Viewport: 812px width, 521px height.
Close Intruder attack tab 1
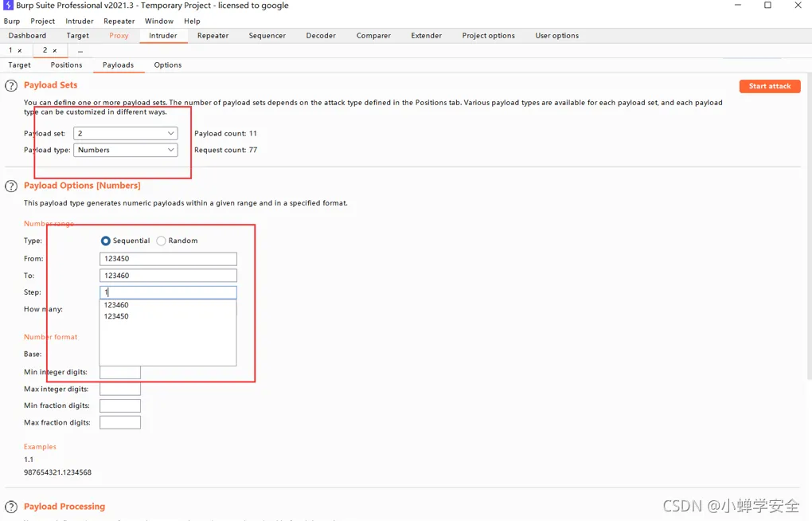point(20,51)
